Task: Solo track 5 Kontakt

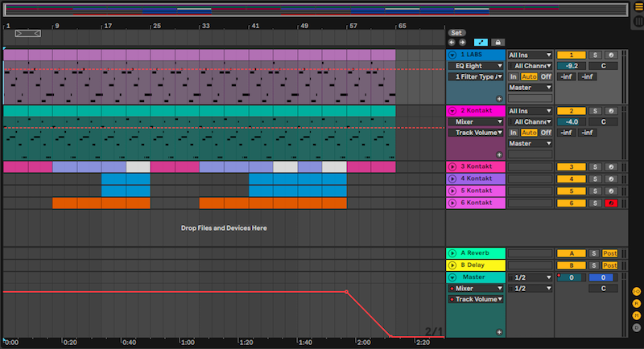Action: pyautogui.click(x=595, y=191)
